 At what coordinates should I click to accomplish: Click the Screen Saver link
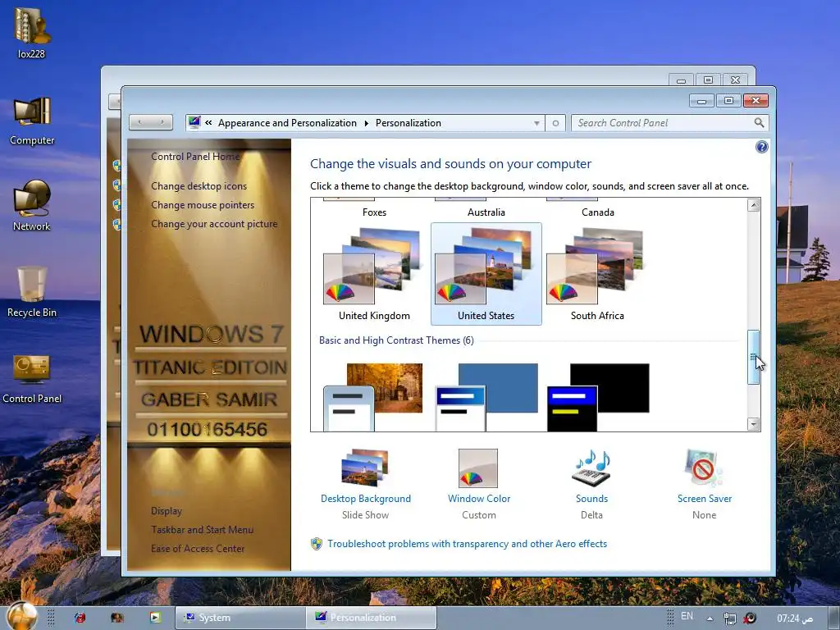pyautogui.click(x=705, y=499)
